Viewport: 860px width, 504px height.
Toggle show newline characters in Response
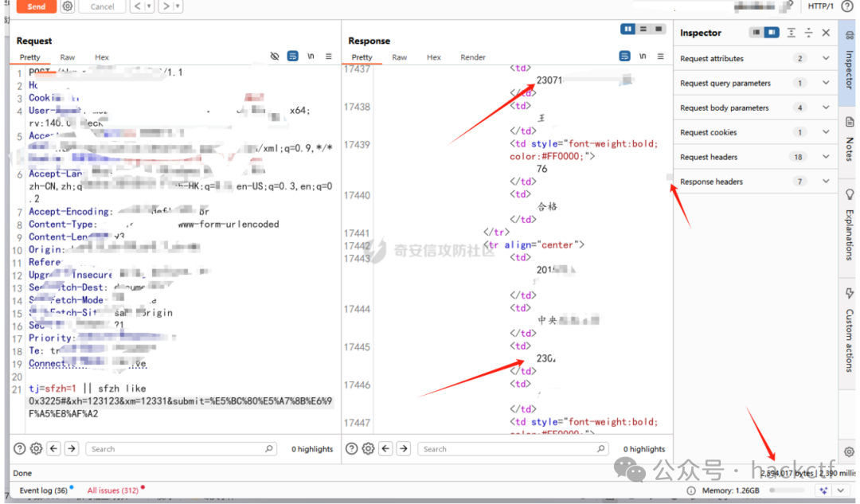643,56
